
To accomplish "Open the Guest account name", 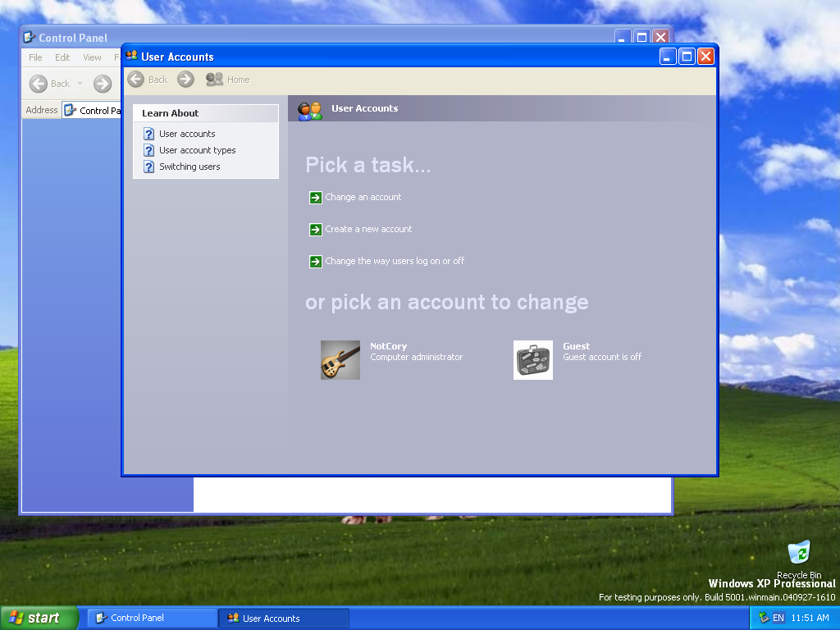I will (576, 346).
